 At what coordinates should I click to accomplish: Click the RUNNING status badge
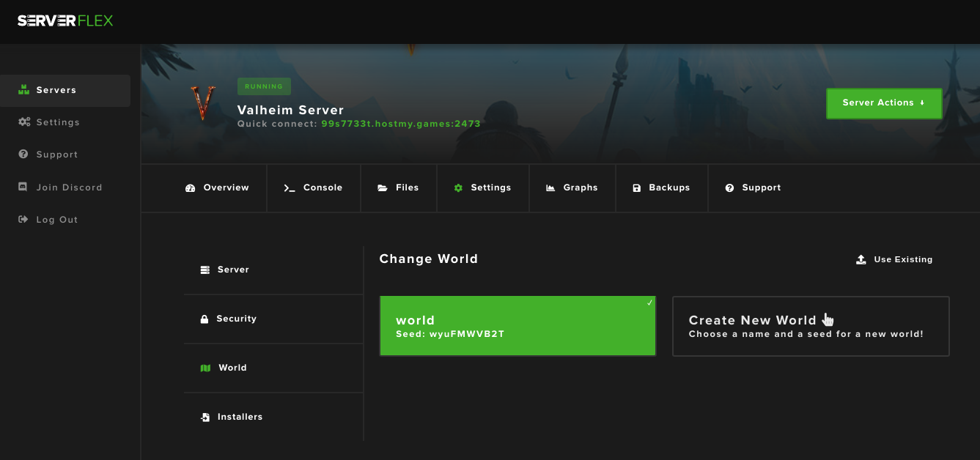point(264,86)
